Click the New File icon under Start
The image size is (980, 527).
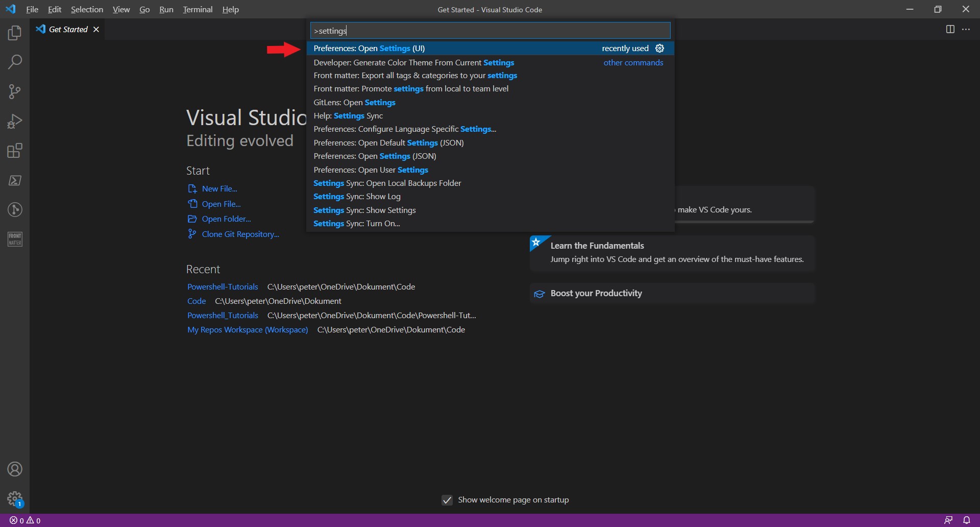click(x=192, y=188)
